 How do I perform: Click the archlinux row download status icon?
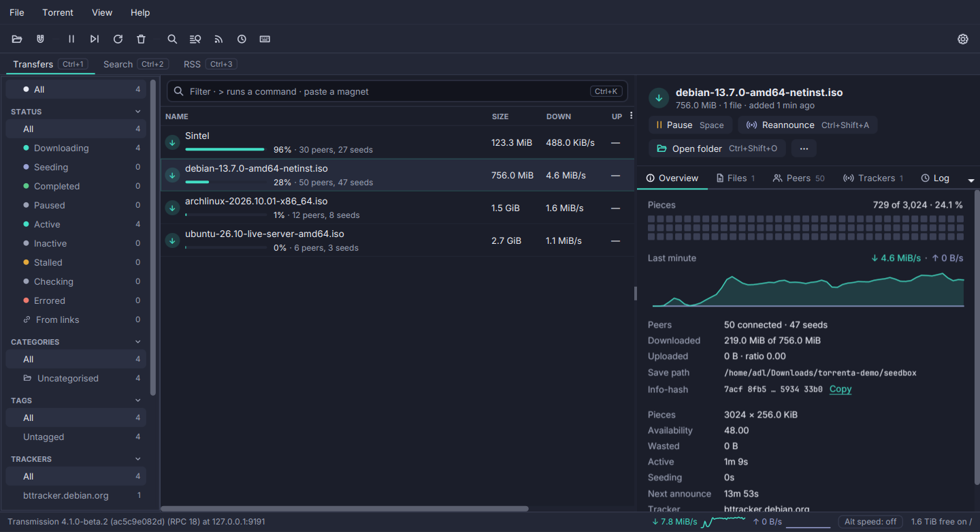pos(172,208)
